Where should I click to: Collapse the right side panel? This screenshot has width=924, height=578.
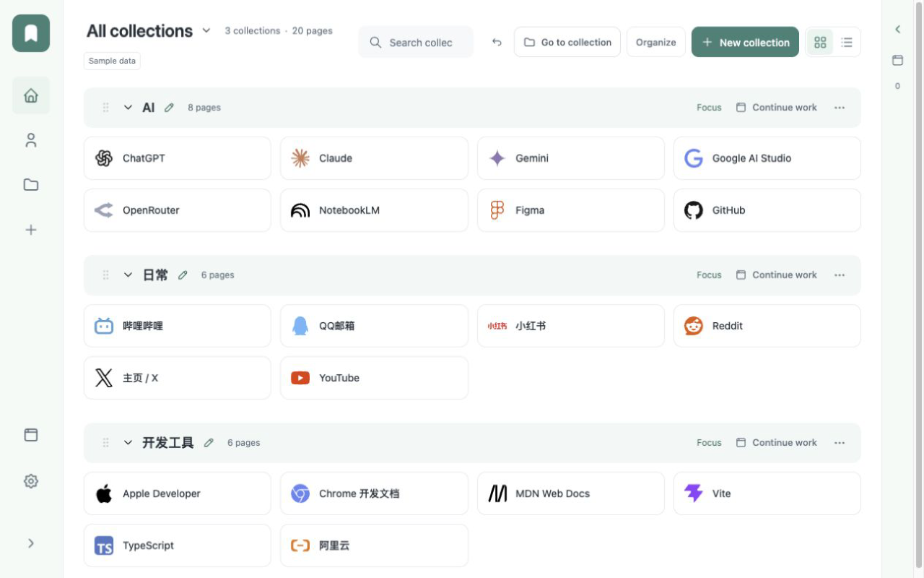[x=897, y=30]
